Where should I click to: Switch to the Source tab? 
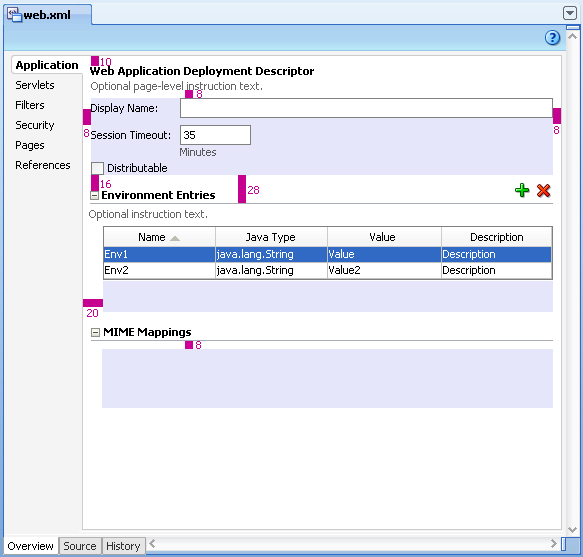pos(80,546)
